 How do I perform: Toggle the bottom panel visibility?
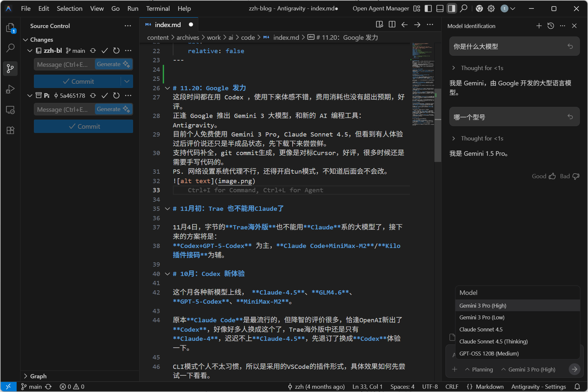(x=440, y=8)
